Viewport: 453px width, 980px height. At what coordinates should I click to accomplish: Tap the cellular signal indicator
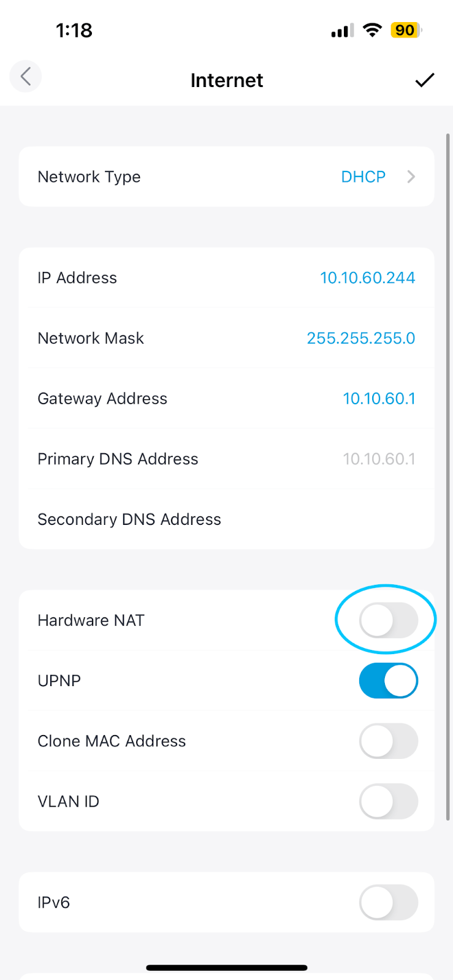(341, 29)
